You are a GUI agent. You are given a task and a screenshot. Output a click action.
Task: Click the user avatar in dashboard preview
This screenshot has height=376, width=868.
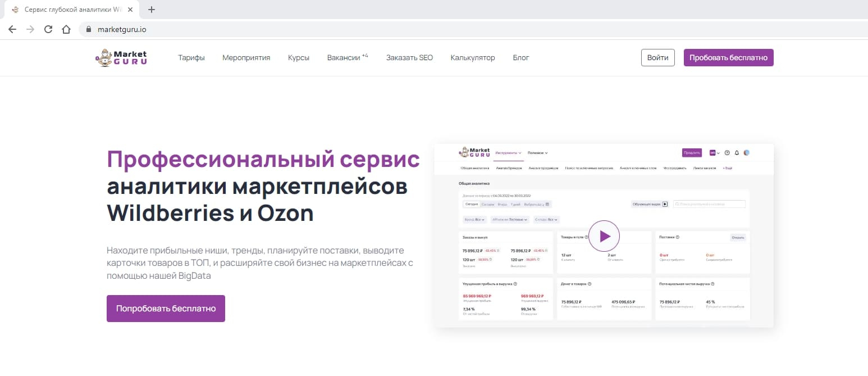pos(747,152)
